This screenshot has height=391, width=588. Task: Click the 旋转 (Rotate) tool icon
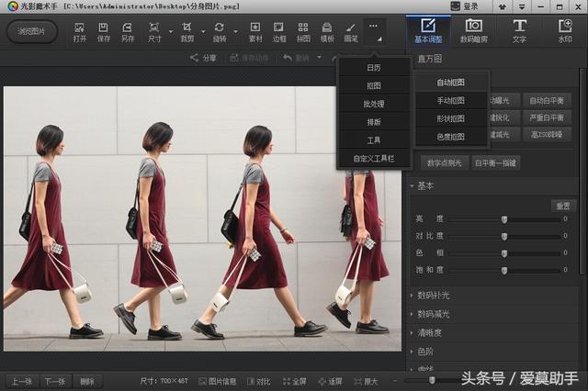point(219,31)
